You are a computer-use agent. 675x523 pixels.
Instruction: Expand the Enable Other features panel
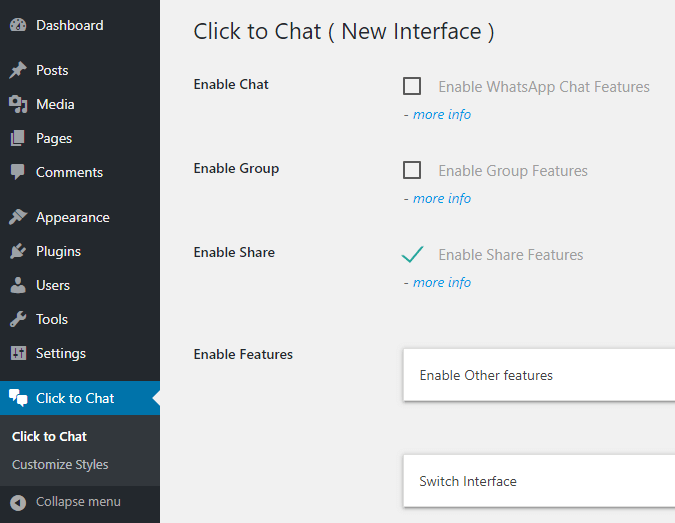point(539,375)
